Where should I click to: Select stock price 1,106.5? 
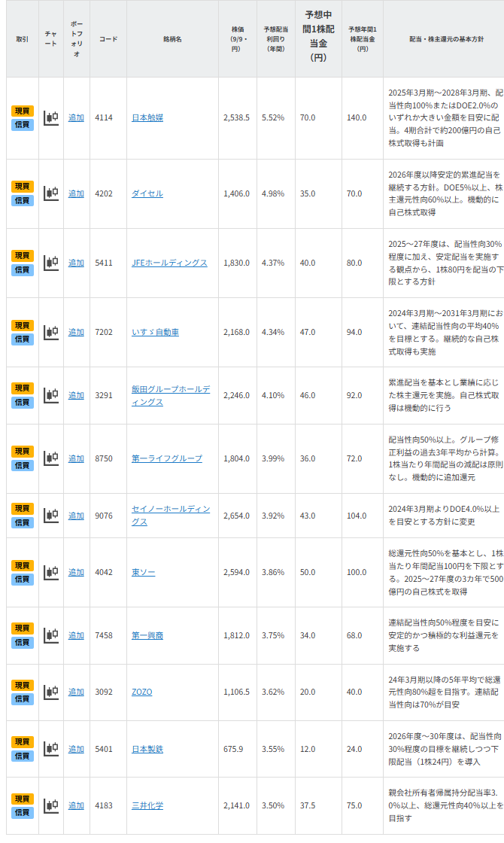236,692
